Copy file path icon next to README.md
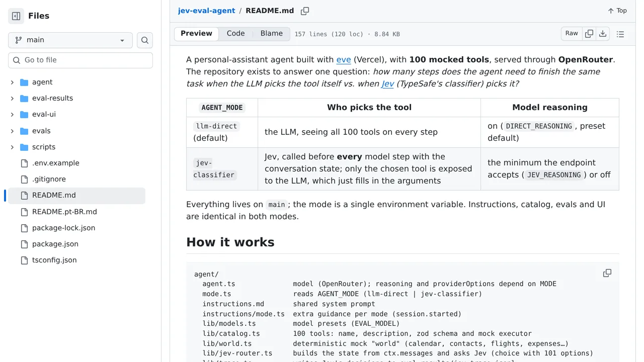644x362 pixels. coord(305,11)
